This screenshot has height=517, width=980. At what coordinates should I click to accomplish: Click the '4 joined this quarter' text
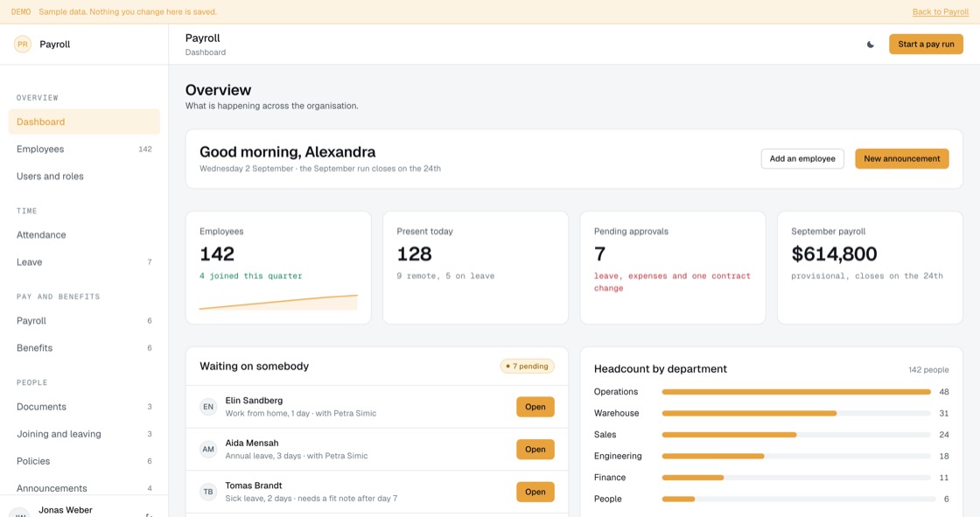[x=250, y=276]
